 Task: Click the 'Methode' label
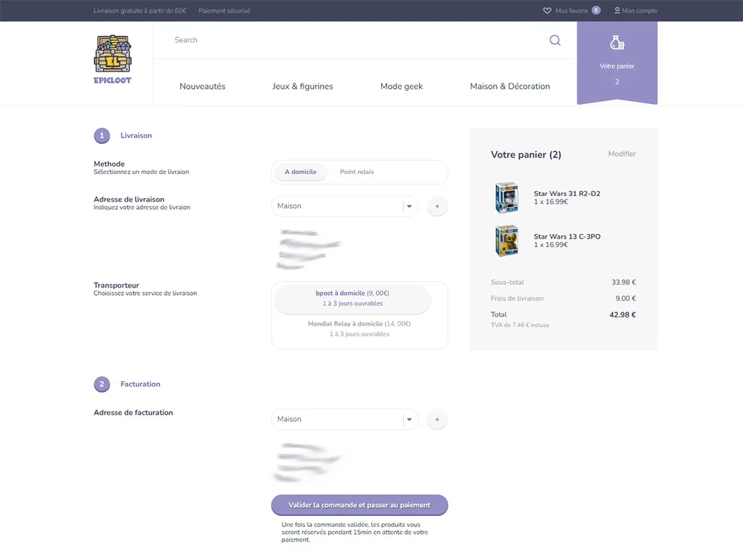click(109, 164)
